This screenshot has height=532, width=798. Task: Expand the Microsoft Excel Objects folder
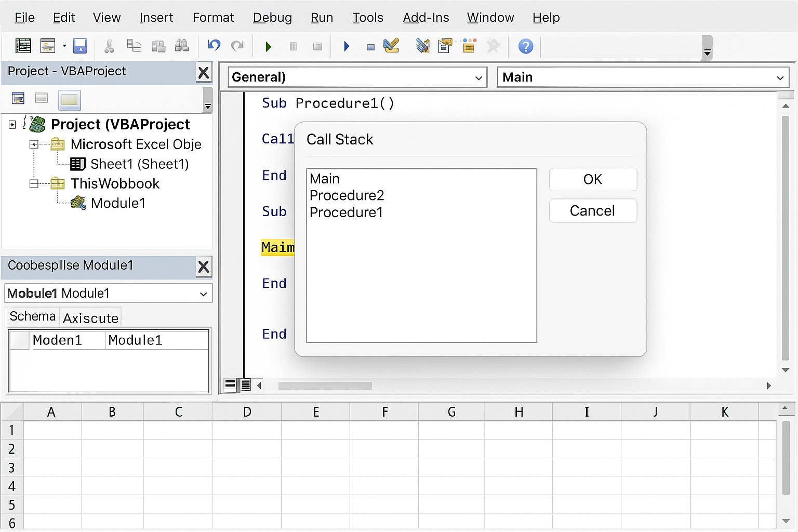coord(34,144)
